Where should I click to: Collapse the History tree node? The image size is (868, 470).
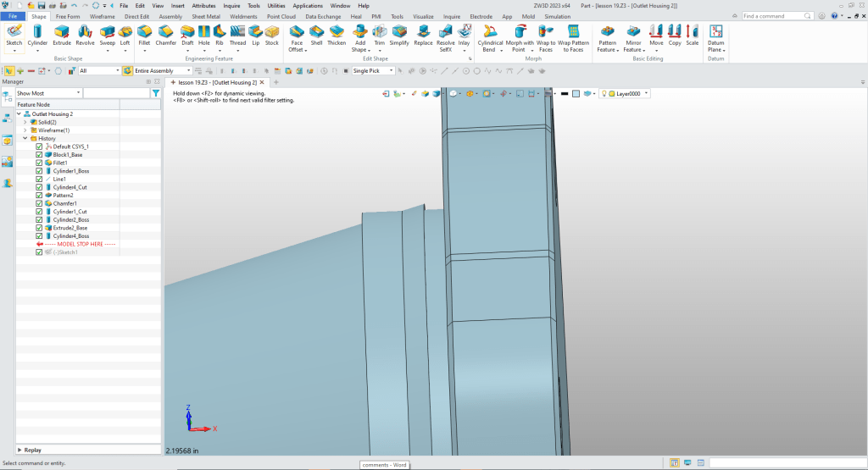(25, 138)
